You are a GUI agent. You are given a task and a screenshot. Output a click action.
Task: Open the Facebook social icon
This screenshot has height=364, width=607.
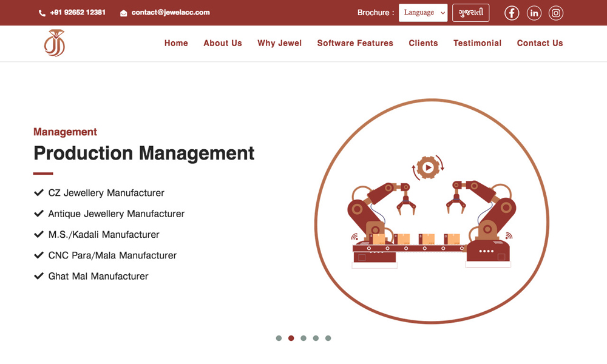click(x=512, y=13)
